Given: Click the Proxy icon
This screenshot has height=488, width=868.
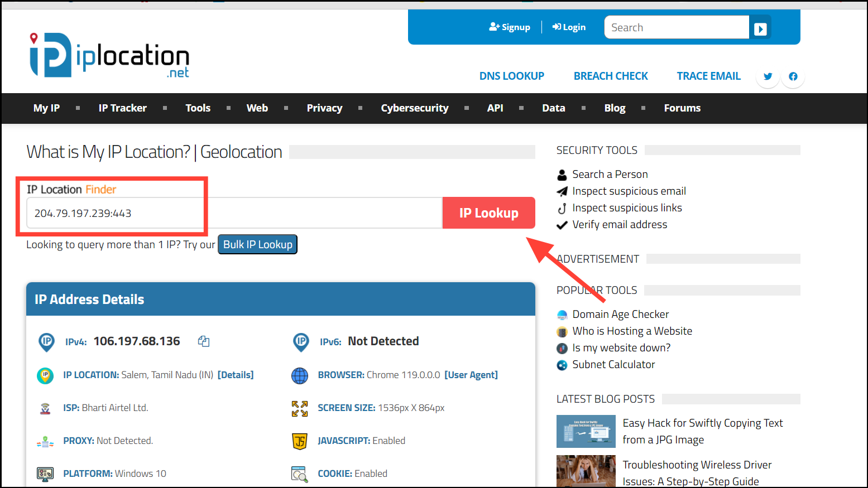Looking at the screenshot, I should [x=45, y=441].
